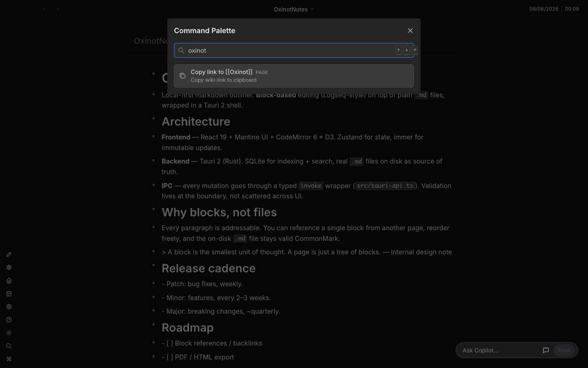The image size is (588, 368).
Task: Click the down-arrow key hint in palette
Action: [407, 50]
